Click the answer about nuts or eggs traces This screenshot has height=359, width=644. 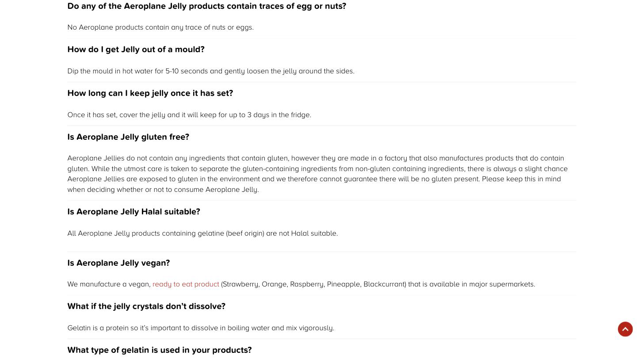(160, 27)
